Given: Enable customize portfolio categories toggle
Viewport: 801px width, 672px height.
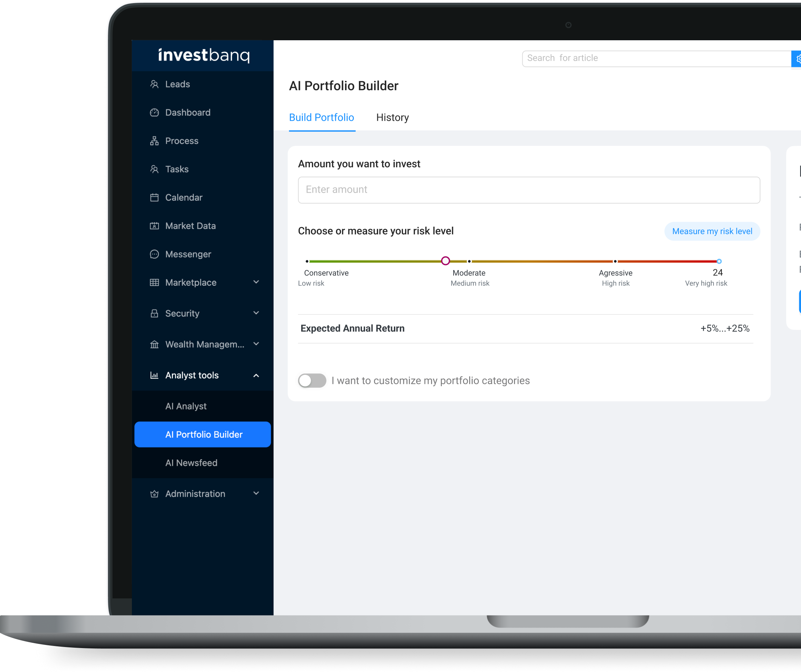Looking at the screenshot, I should [312, 380].
